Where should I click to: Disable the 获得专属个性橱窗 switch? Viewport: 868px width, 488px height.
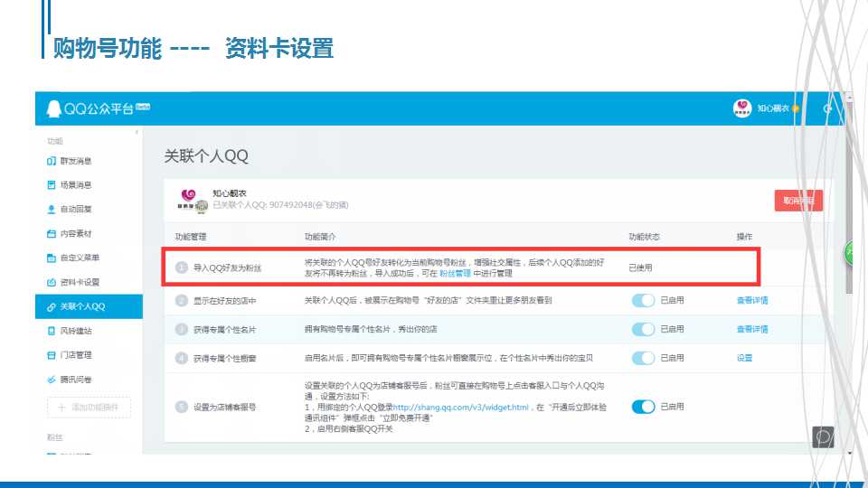click(x=643, y=358)
